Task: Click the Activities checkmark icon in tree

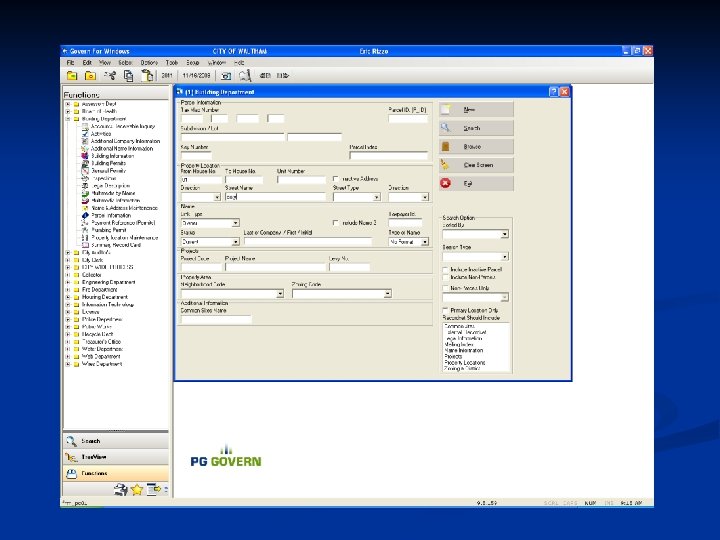Action: point(85,134)
